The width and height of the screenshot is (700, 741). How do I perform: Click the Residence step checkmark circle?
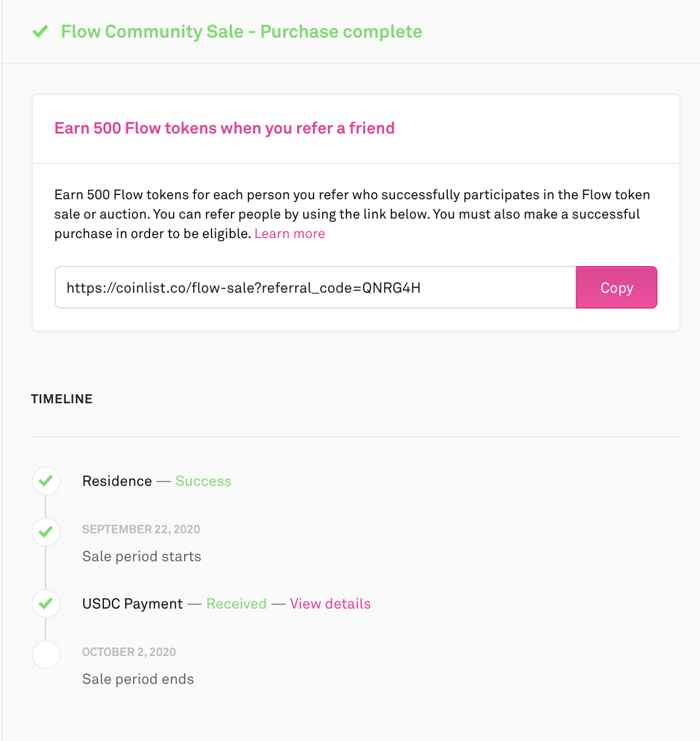coord(46,482)
